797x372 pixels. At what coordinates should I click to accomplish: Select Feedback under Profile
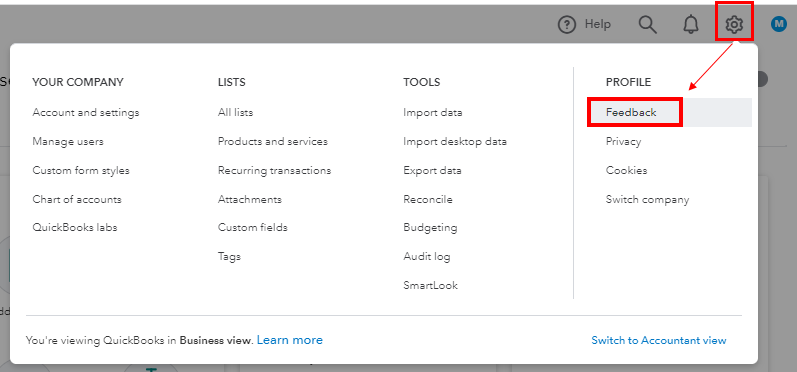pos(631,112)
